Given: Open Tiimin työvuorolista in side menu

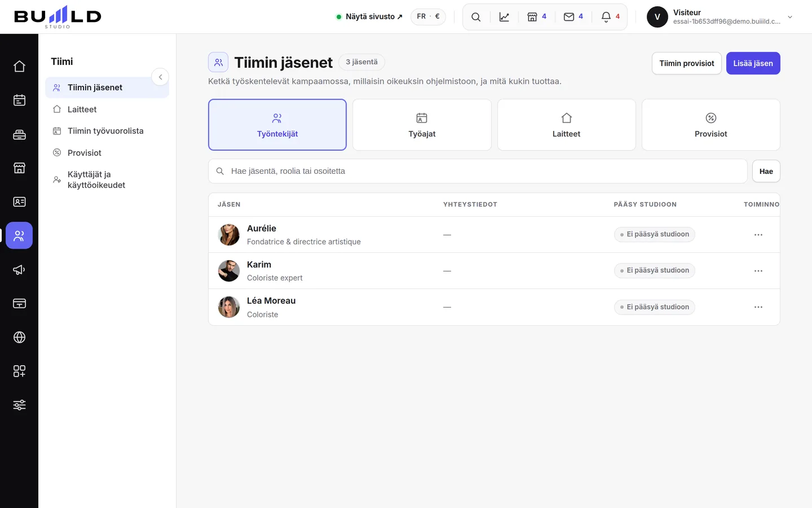Looking at the screenshot, I should click(107, 131).
